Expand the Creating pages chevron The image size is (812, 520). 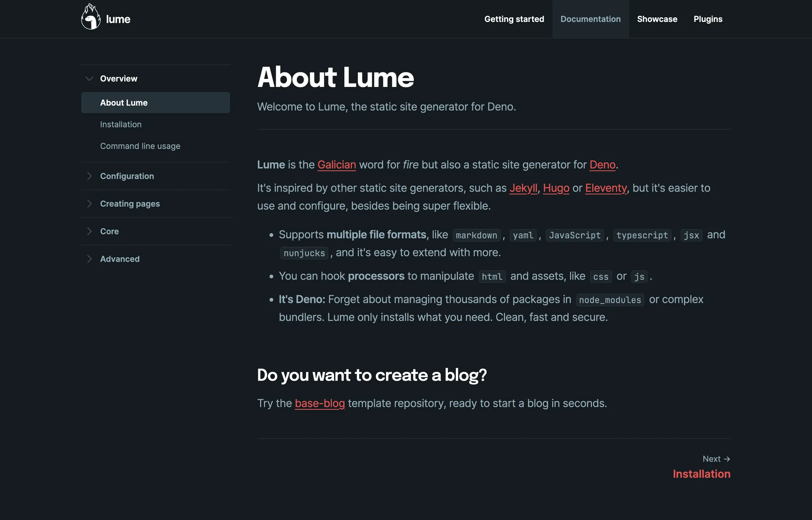pyautogui.click(x=89, y=204)
